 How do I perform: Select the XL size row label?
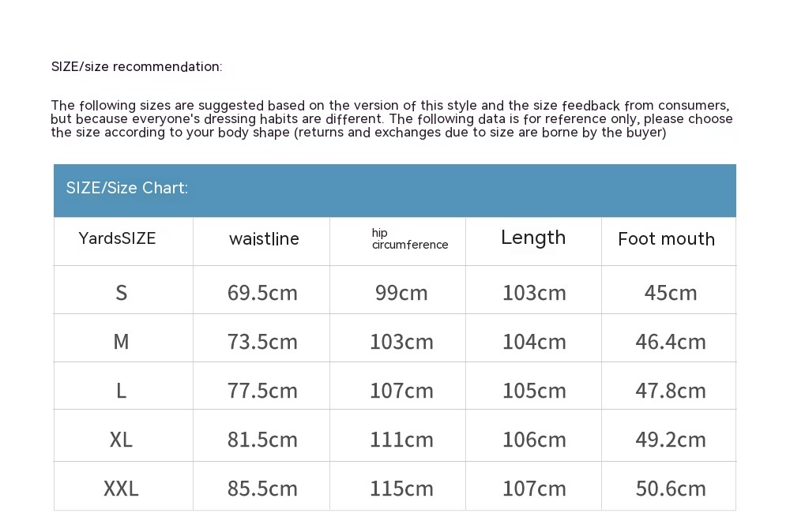point(121,440)
